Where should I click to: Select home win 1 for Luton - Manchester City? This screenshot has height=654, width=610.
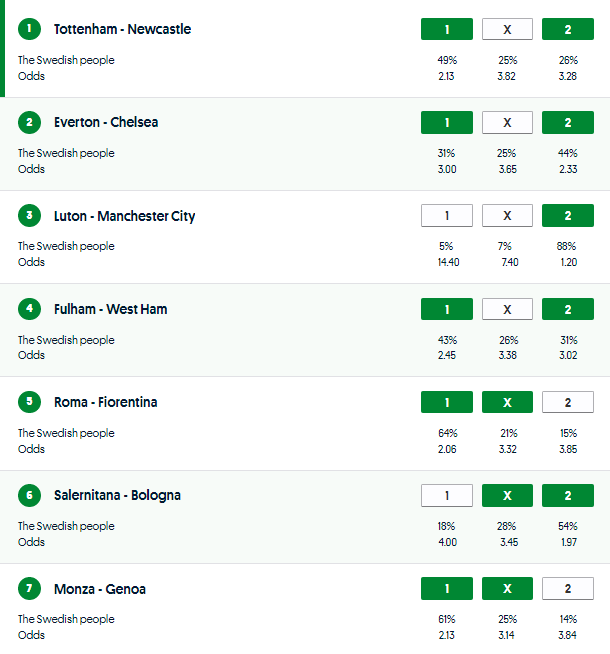pos(447,216)
